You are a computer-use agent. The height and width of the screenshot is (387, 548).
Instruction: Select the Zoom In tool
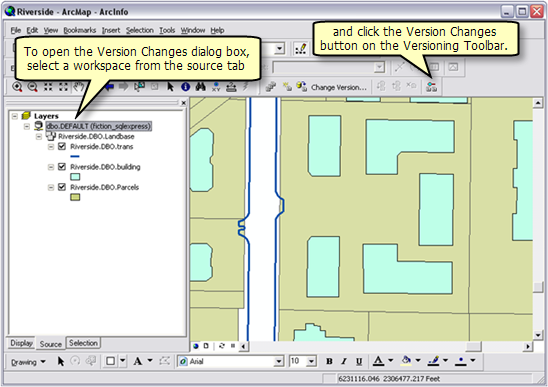click(17, 87)
